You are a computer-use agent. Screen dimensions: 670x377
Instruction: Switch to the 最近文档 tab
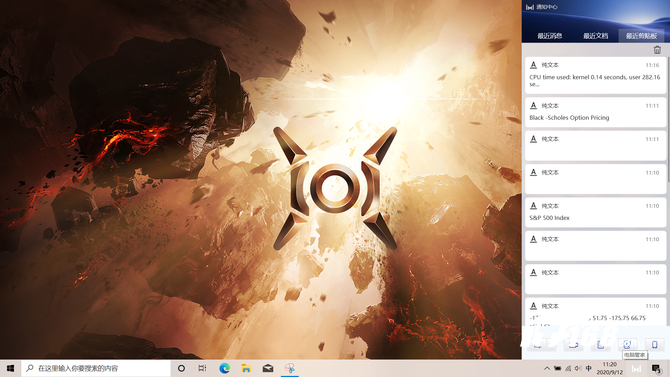click(x=596, y=36)
